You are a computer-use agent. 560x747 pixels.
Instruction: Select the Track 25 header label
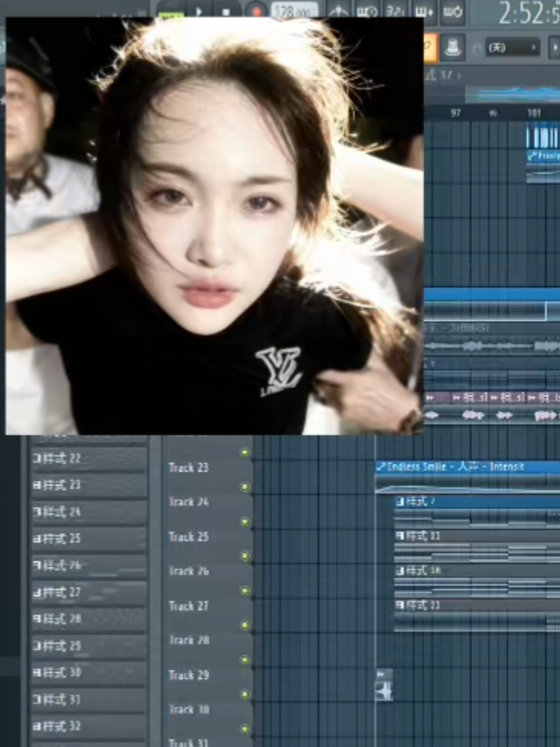188,536
